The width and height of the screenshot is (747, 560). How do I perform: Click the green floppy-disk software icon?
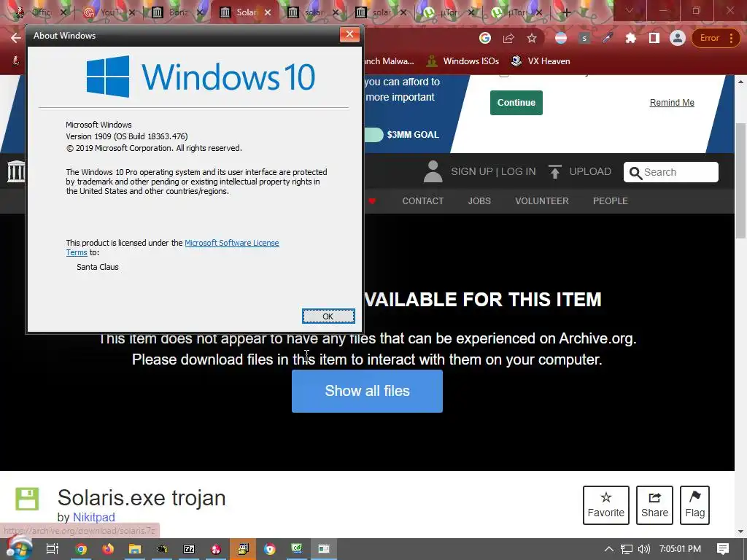(27, 499)
